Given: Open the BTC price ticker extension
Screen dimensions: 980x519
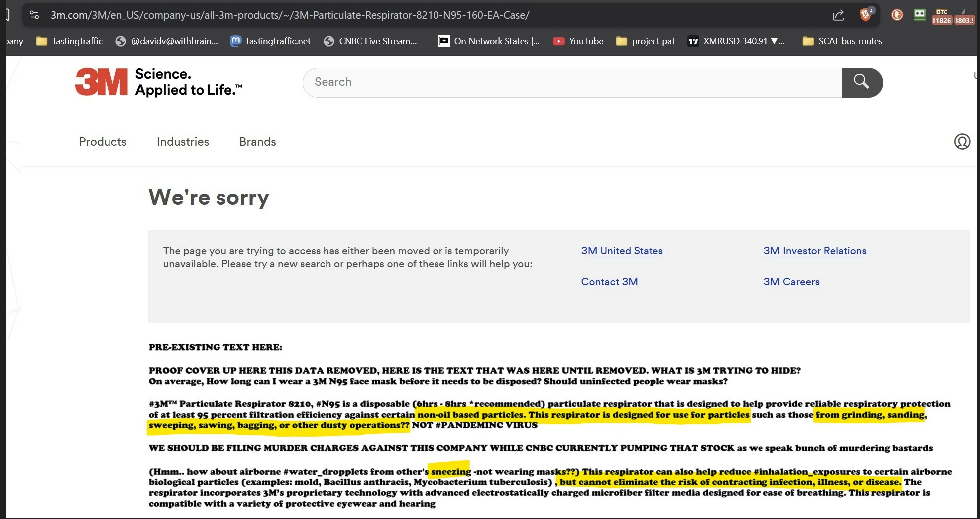Looking at the screenshot, I should pyautogui.click(x=942, y=17).
